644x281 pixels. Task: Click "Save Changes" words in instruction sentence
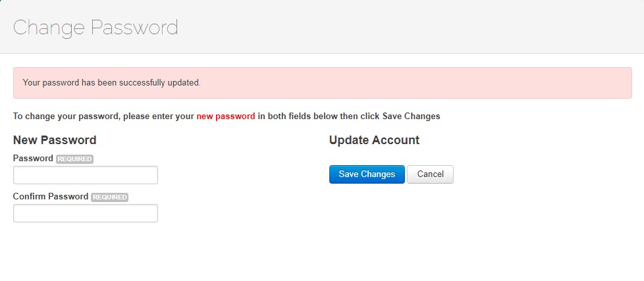tap(411, 116)
